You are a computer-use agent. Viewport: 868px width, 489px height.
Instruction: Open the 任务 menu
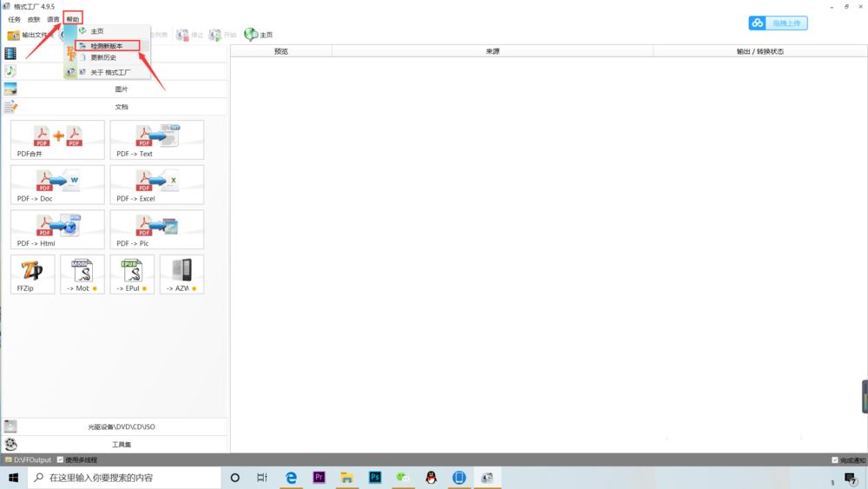click(15, 19)
